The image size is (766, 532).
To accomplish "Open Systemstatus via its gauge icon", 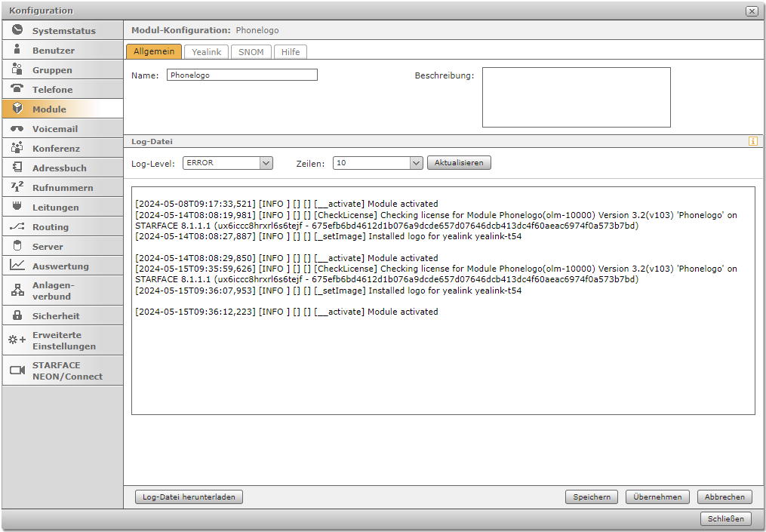I will (x=17, y=31).
